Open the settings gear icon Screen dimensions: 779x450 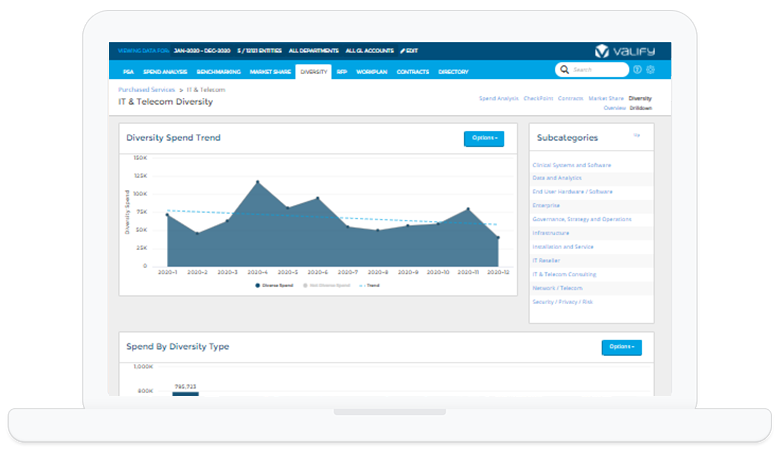point(650,70)
